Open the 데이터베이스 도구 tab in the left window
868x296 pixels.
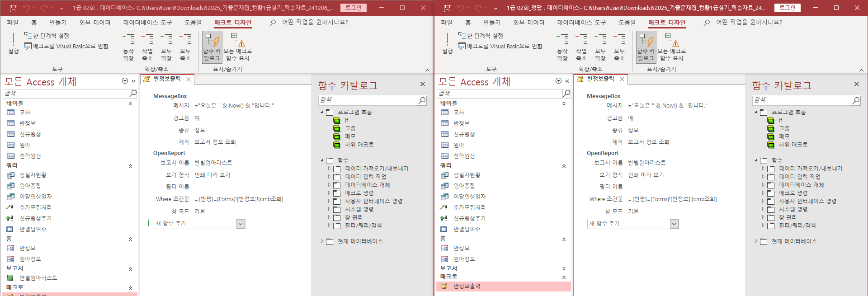147,23
